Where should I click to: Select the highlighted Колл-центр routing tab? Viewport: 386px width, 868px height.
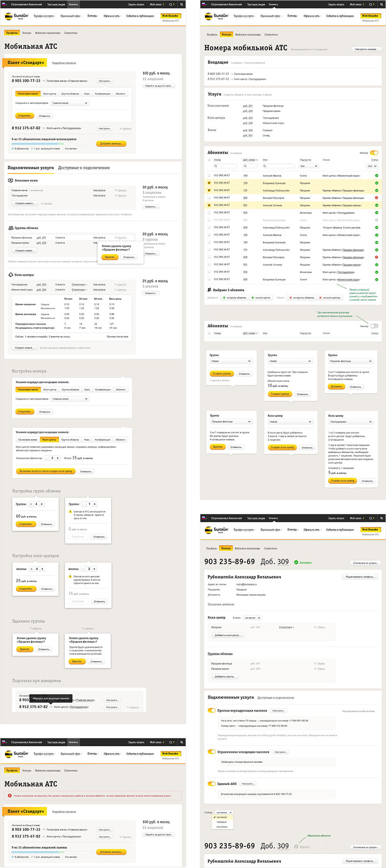pyautogui.click(x=49, y=439)
